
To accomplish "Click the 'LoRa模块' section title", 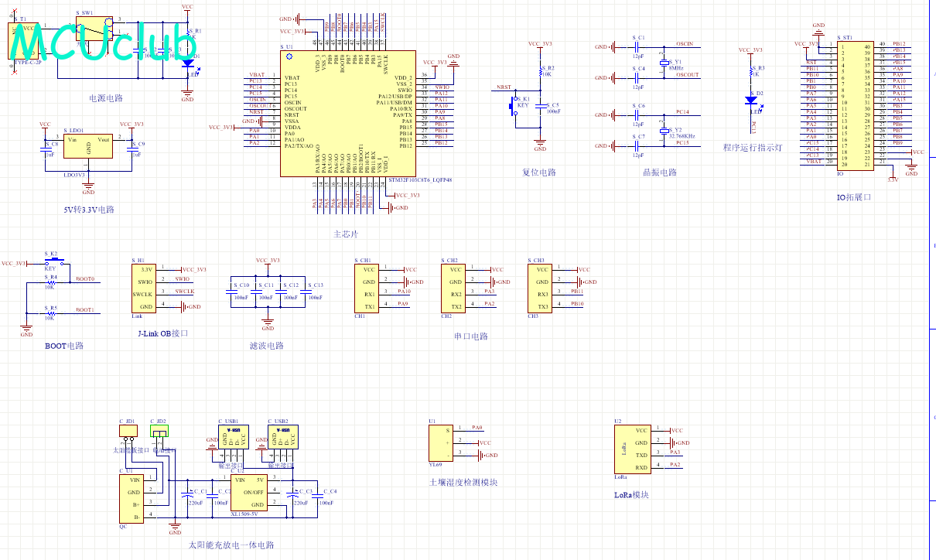I will [631, 495].
